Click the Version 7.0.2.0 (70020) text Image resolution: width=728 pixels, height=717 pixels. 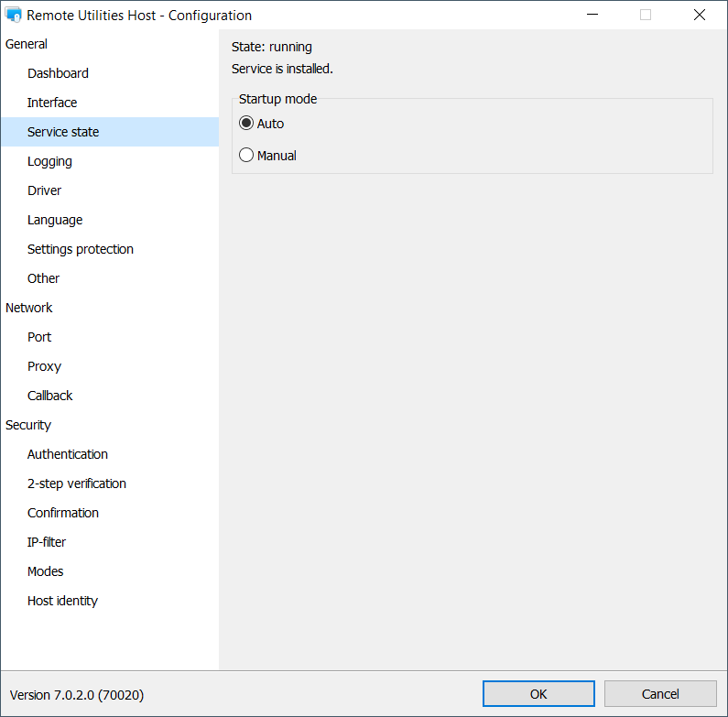[77, 695]
